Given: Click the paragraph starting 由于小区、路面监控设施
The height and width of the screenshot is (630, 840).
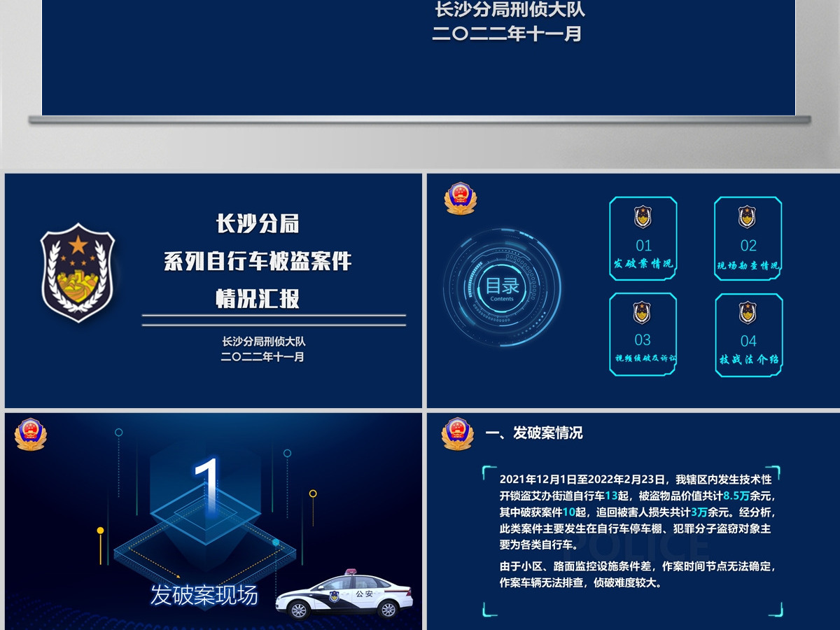Looking at the screenshot, I should pyautogui.click(x=638, y=574).
